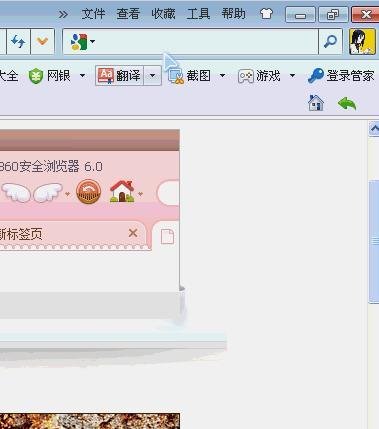379x429 pixels.
Task: Expand the 截图 dropdown arrow
Action: 222,76
